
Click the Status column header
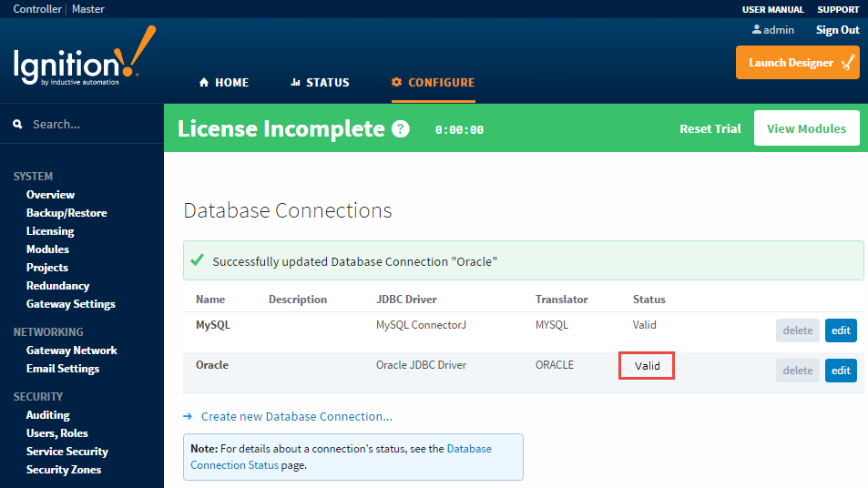pos(648,300)
